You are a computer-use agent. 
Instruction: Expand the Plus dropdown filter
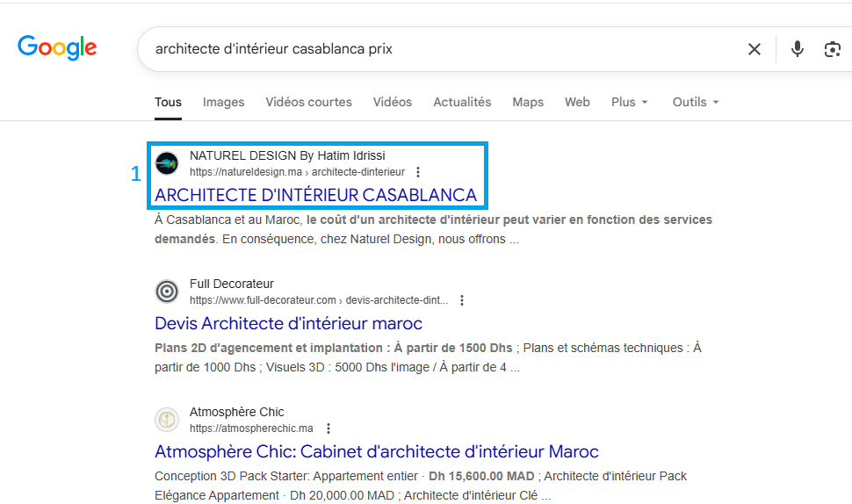[x=630, y=102]
